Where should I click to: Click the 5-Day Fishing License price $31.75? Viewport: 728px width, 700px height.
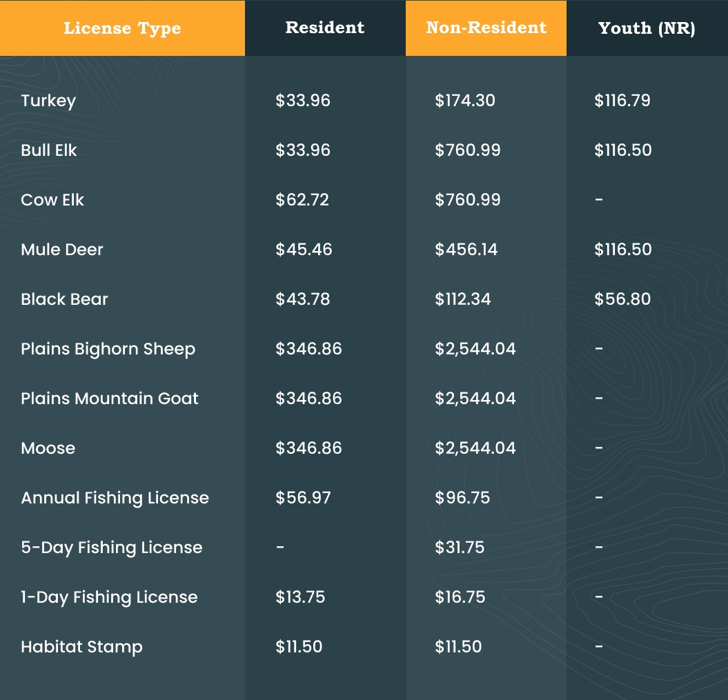(460, 548)
